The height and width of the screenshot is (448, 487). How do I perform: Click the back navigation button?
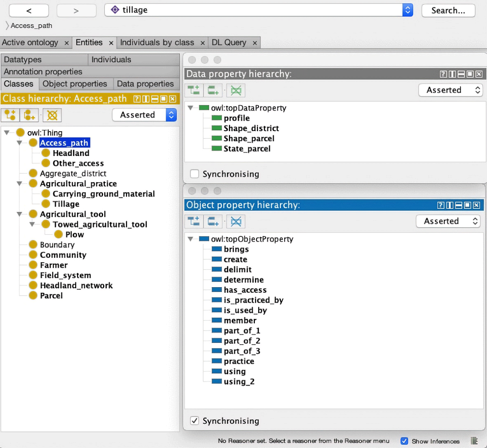(x=29, y=11)
